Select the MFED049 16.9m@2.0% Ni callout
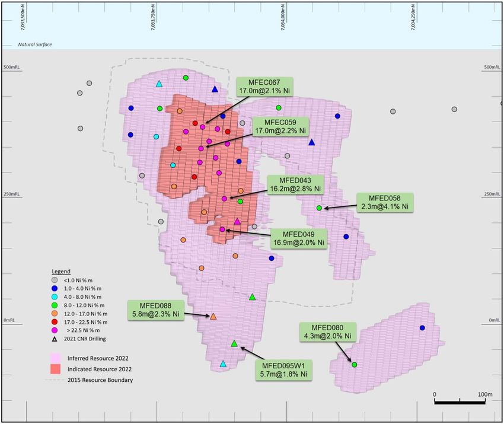 [299, 238]
